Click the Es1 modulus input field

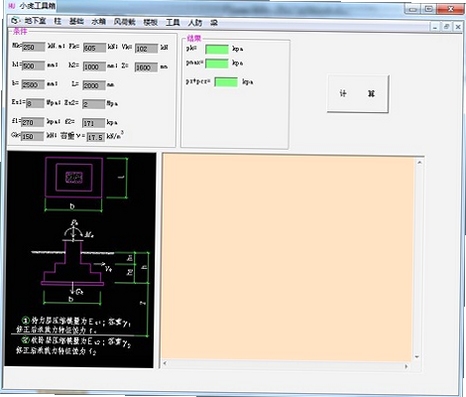click(x=35, y=103)
